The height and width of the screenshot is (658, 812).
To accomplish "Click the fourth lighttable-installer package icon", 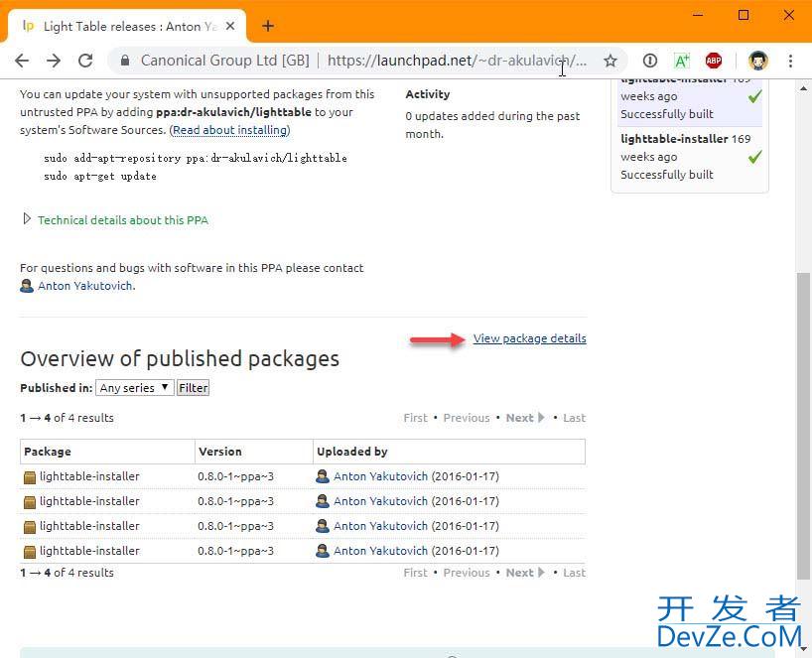I will click(30, 552).
